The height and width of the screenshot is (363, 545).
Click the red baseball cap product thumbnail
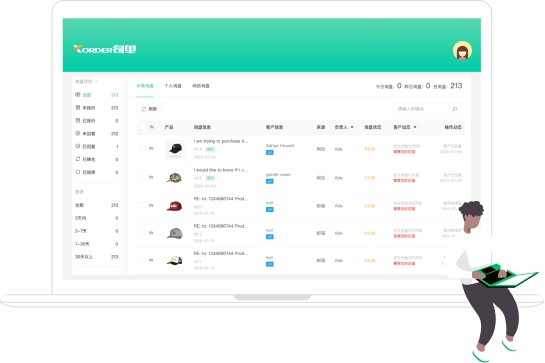pyautogui.click(x=174, y=206)
